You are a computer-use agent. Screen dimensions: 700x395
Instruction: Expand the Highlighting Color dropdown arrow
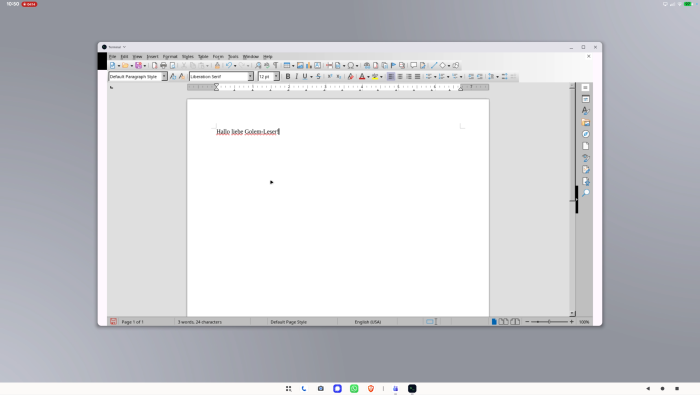click(381, 77)
